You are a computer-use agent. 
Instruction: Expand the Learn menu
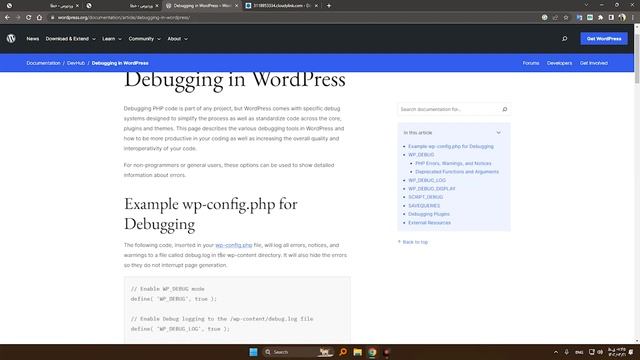click(x=111, y=39)
